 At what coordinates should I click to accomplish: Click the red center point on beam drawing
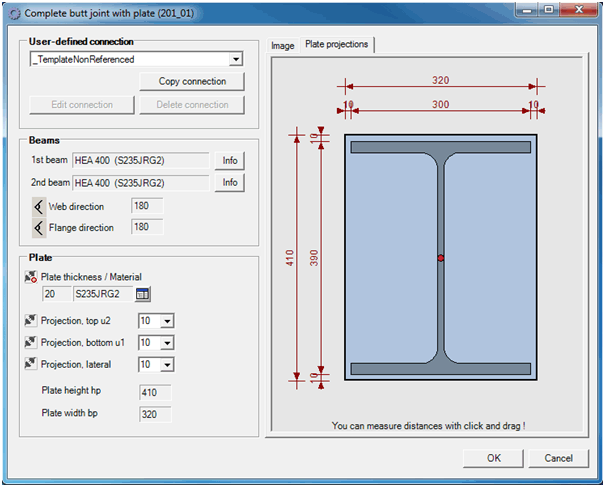[440, 258]
